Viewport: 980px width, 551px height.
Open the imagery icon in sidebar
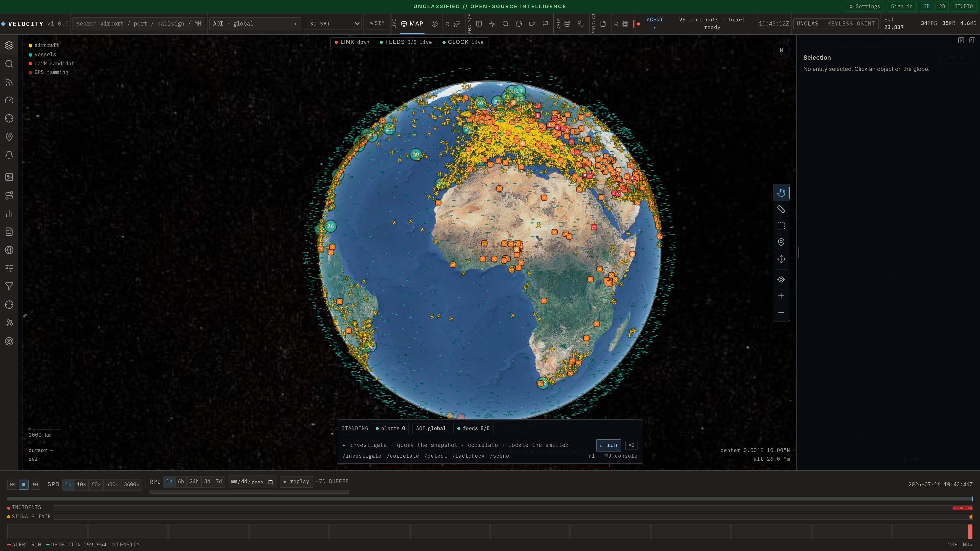point(9,177)
